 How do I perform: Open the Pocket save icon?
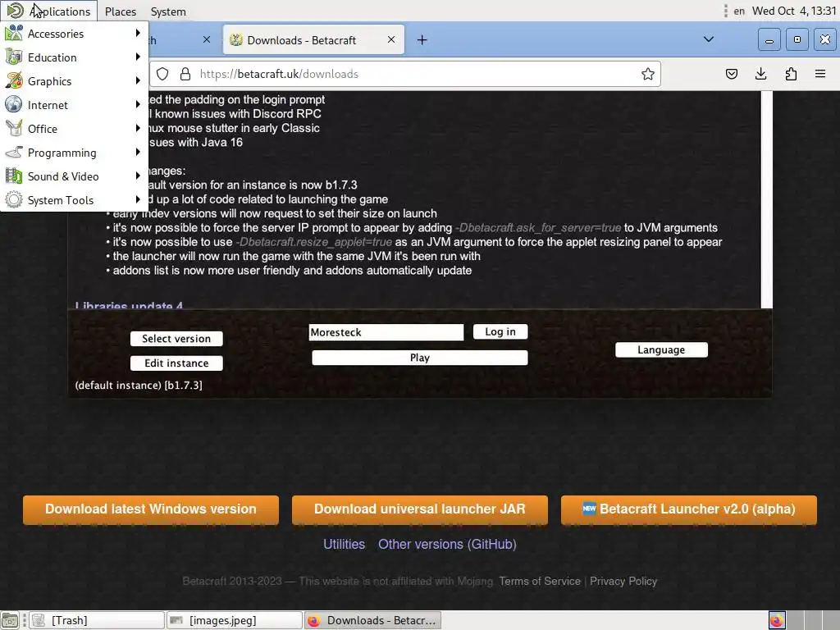tap(731, 74)
